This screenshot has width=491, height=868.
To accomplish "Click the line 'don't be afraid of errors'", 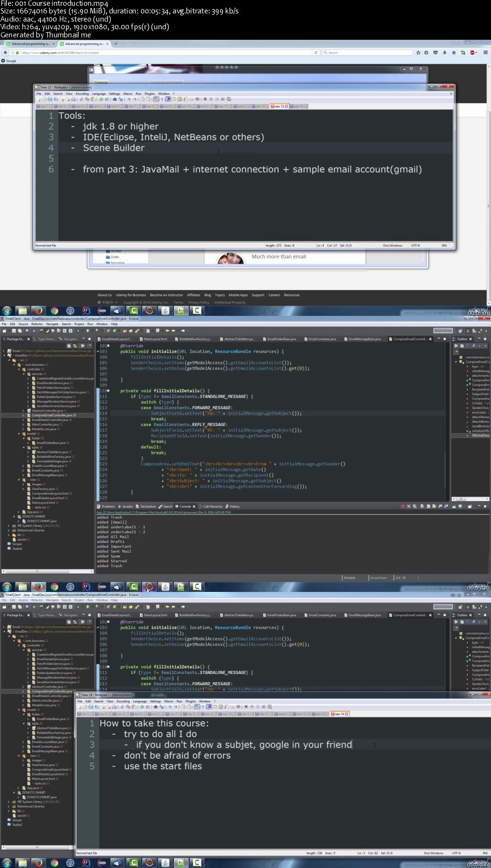I will (x=177, y=755).
